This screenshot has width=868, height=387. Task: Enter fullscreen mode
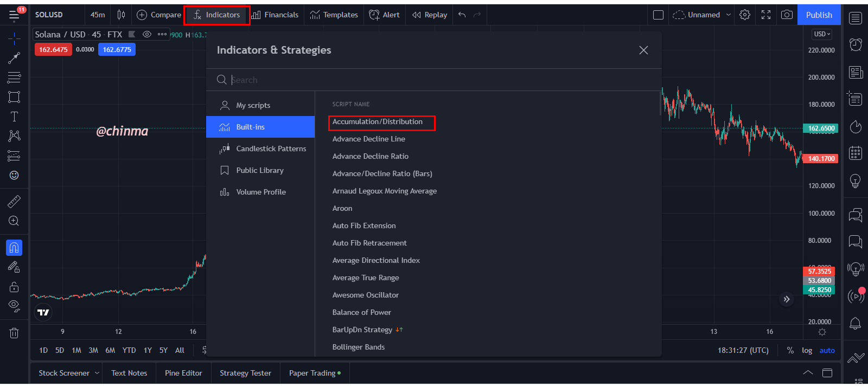pyautogui.click(x=766, y=15)
